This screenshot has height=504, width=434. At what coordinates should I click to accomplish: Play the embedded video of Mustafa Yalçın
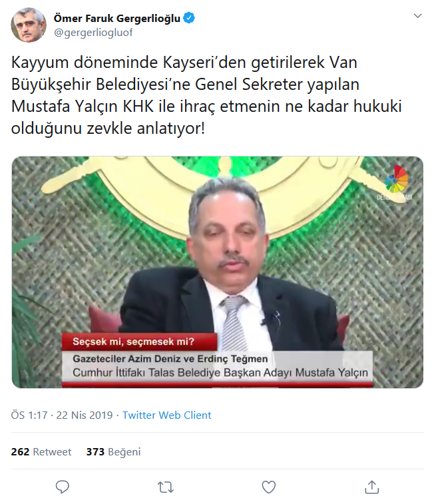(218, 272)
